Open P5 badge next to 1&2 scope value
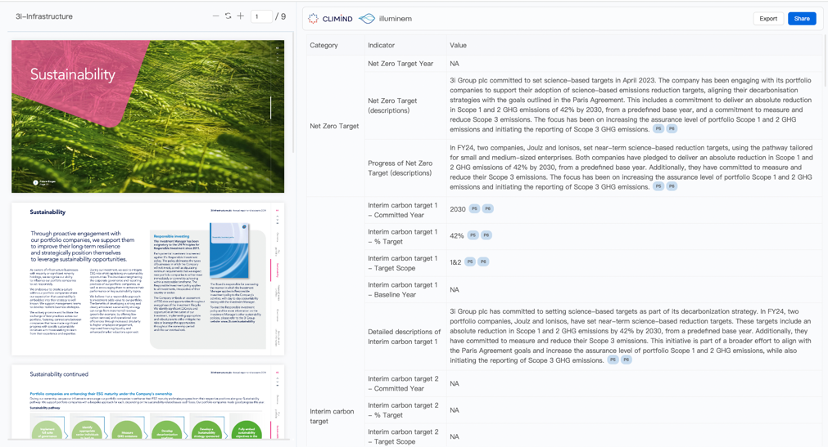Image resolution: width=828 pixels, height=448 pixels. click(x=469, y=262)
